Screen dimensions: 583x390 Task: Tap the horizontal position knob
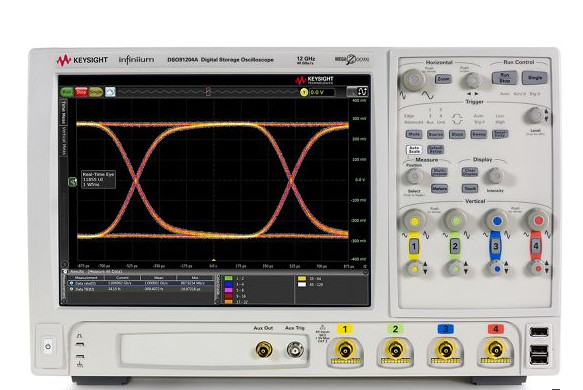(473, 81)
